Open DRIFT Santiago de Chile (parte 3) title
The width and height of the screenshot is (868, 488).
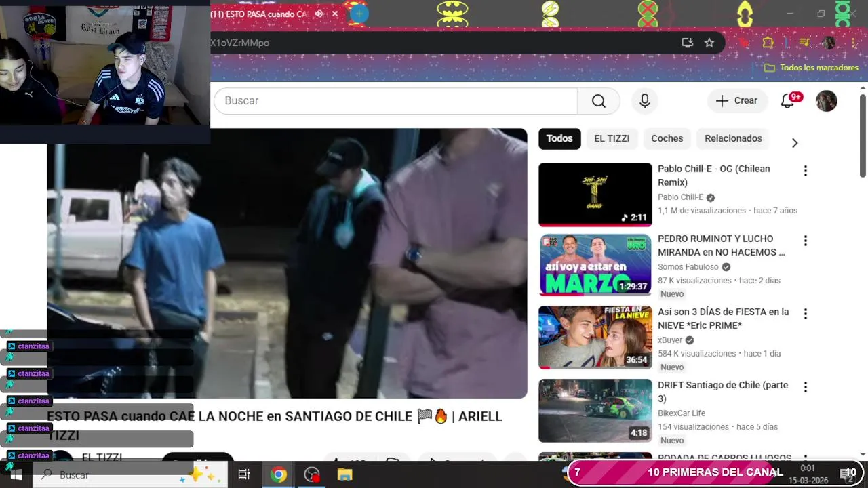[723, 392]
